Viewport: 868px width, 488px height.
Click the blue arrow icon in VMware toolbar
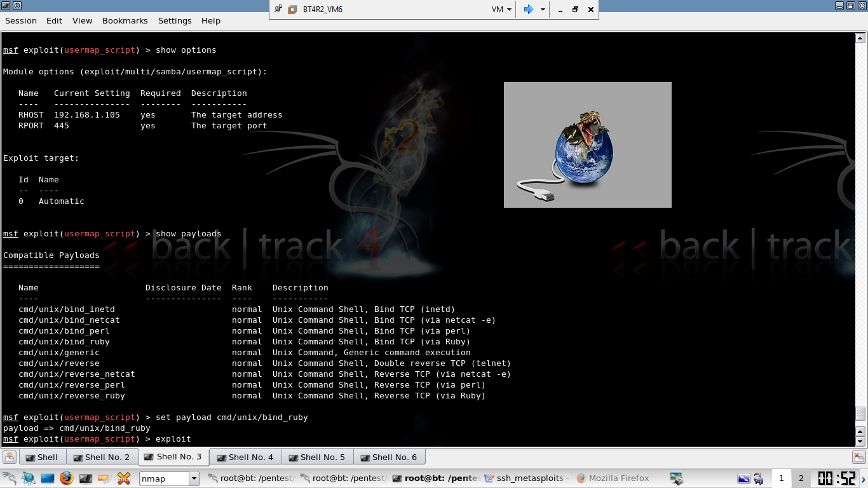pos(528,10)
